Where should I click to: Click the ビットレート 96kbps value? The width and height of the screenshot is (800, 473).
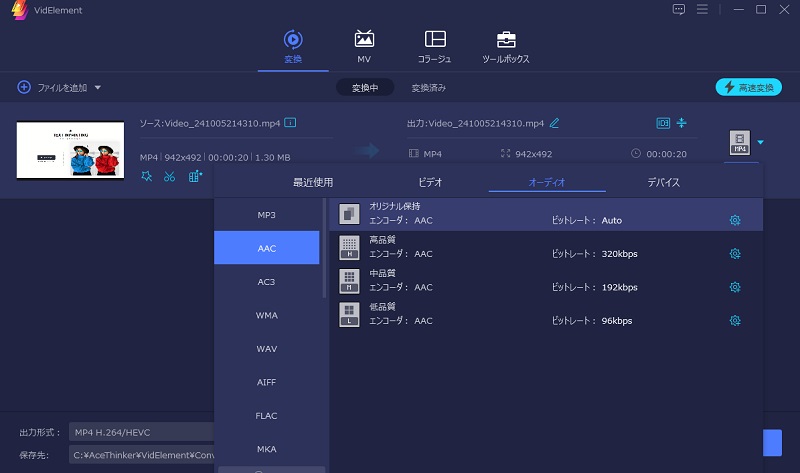[616, 320]
